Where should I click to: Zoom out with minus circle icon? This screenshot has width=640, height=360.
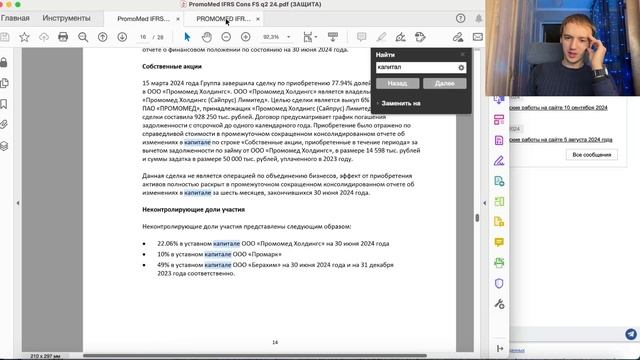[226, 37]
